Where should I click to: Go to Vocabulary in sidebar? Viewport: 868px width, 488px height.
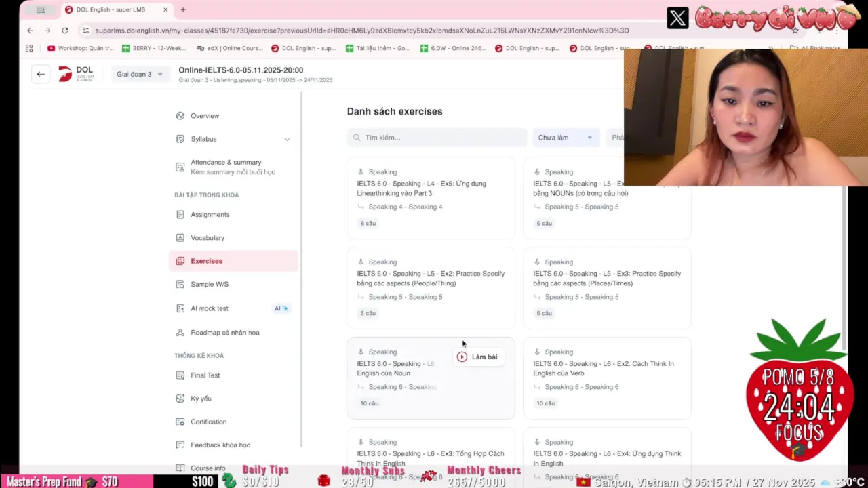click(233, 238)
